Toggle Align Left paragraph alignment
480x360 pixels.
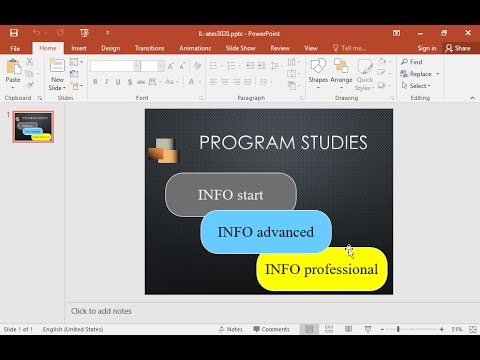[x=214, y=82]
